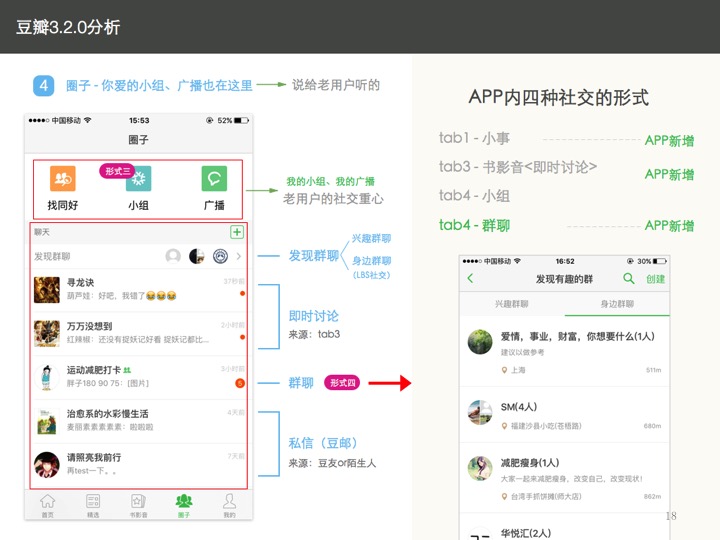
Task: Select the 寻龙诀 conversation title
Action: point(80,282)
